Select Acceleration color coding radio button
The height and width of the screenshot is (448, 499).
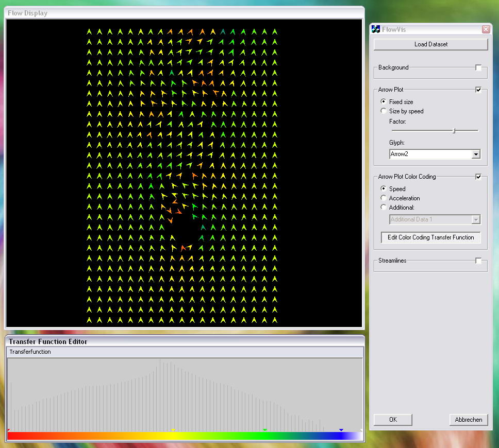pos(384,198)
